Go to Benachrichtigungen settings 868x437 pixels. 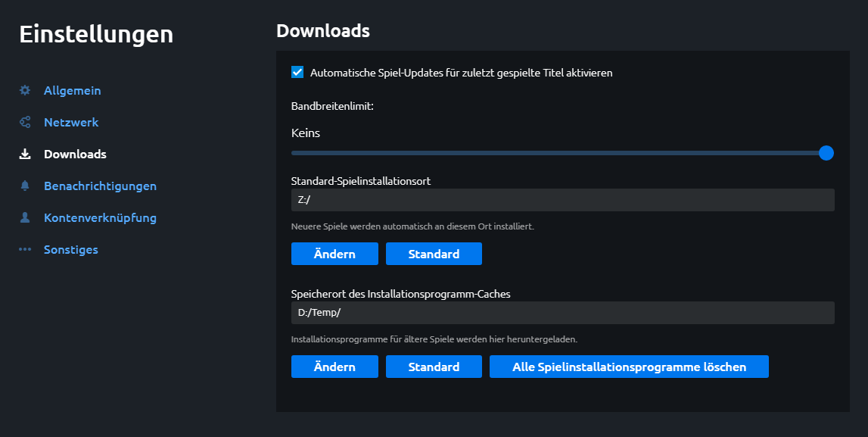point(100,186)
